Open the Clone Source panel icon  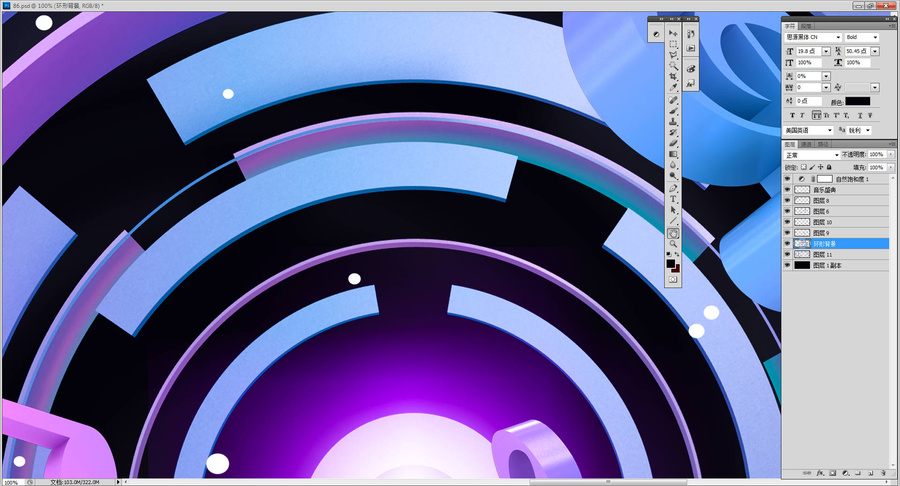point(690,83)
